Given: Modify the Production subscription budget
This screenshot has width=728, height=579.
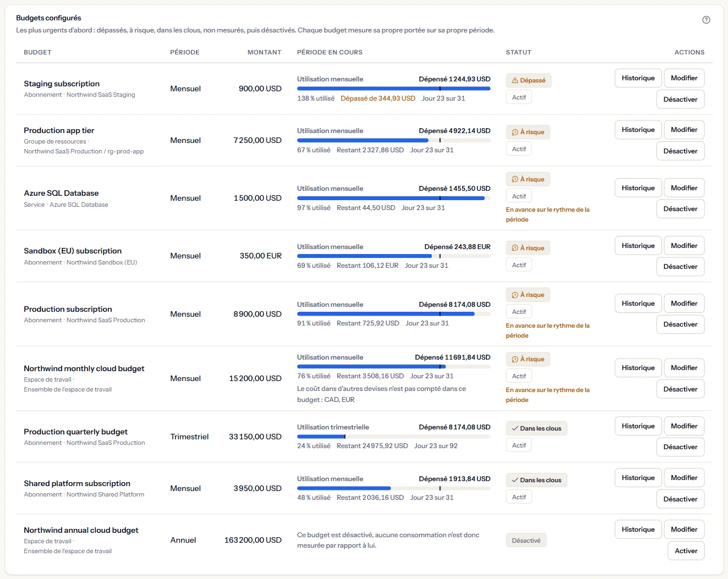Looking at the screenshot, I should coord(684,304).
